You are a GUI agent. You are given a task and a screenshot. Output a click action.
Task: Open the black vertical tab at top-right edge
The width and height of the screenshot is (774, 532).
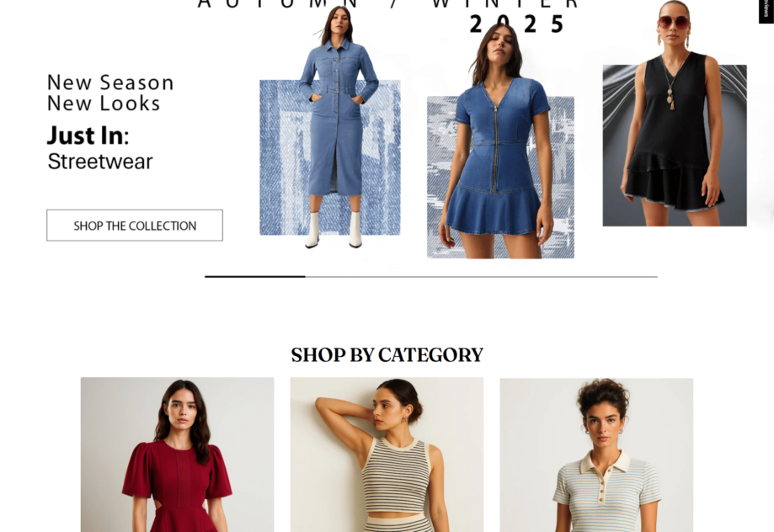(x=766, y=11)
